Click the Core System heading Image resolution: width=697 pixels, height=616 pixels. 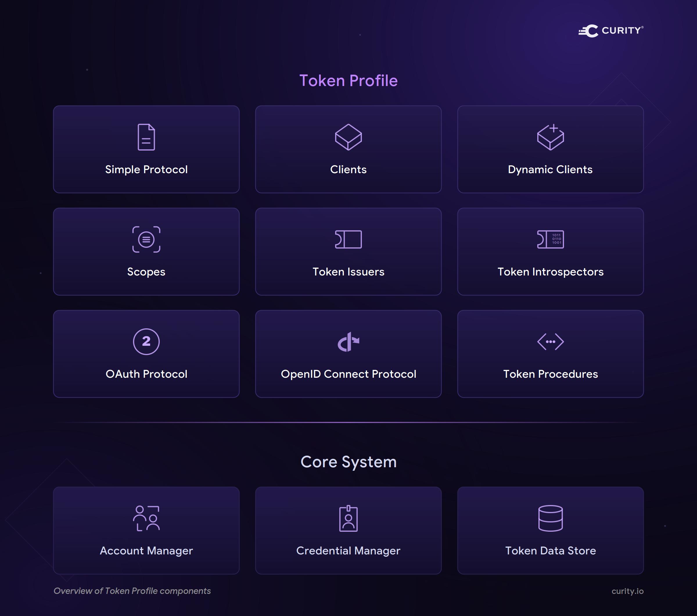tap(348, 462)
